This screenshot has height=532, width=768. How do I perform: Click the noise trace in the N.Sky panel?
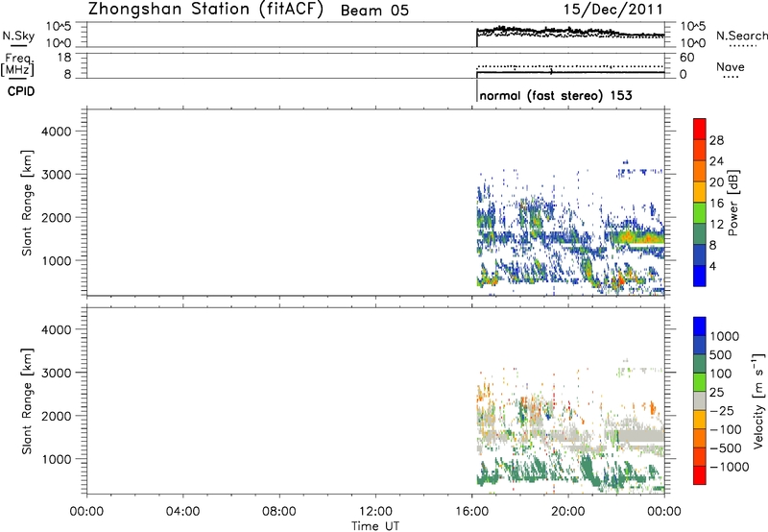pos(570,33)
